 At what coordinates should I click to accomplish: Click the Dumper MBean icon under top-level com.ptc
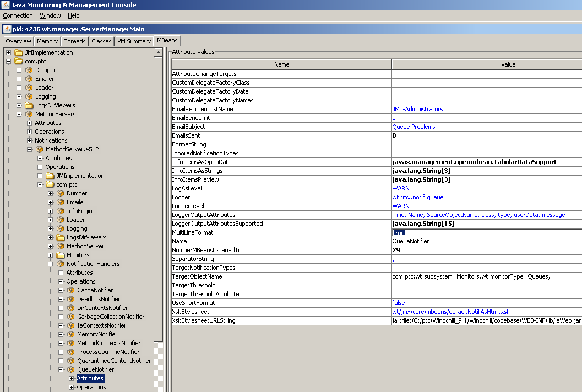tap(29, 70)
